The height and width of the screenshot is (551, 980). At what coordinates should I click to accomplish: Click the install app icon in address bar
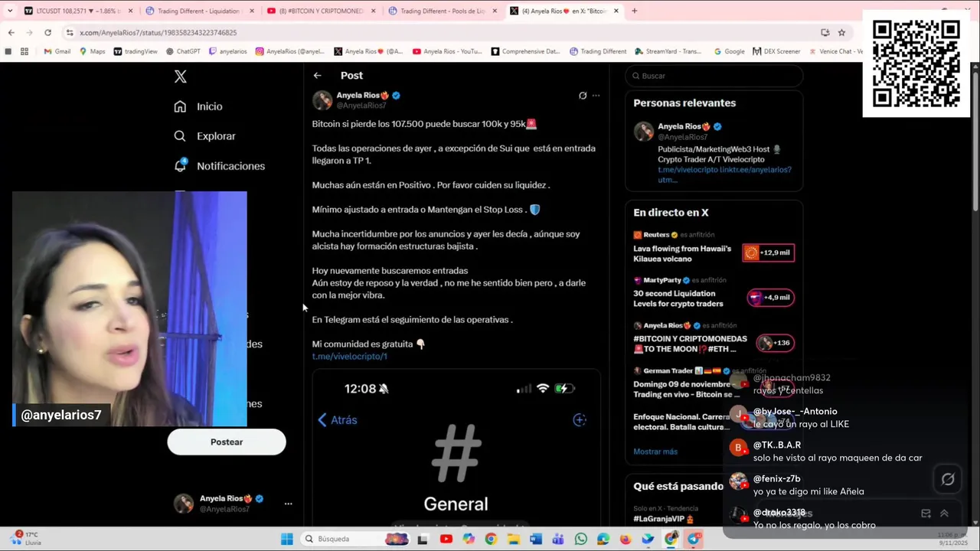(x=825, y=32)
